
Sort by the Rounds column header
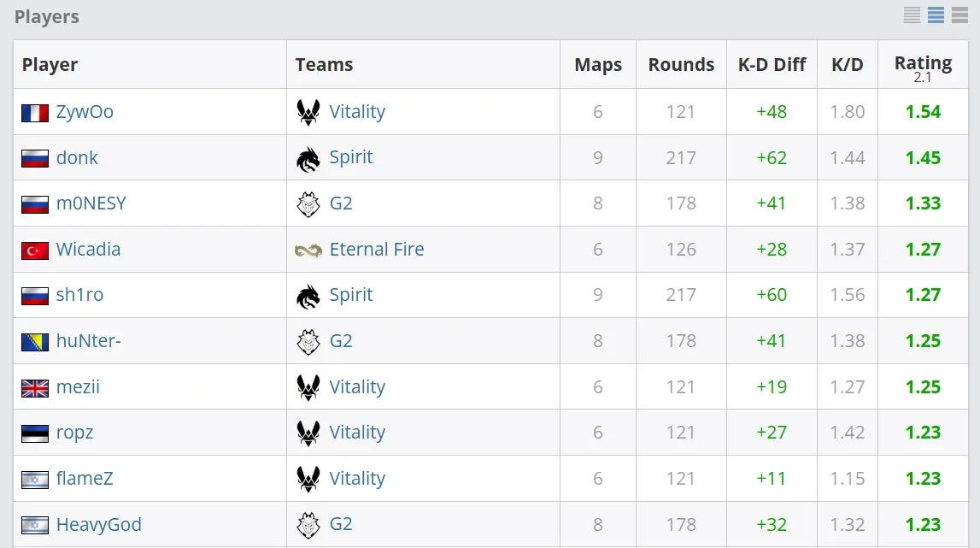(x=681, y=64)
